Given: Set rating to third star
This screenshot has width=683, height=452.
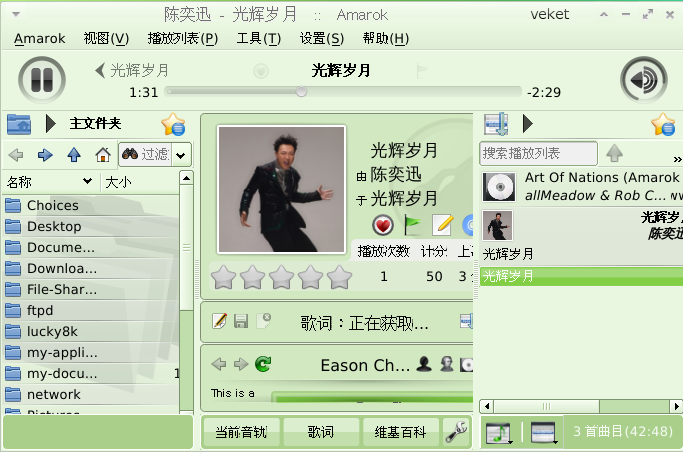Looking at the screenshot, I should [282, 277].
